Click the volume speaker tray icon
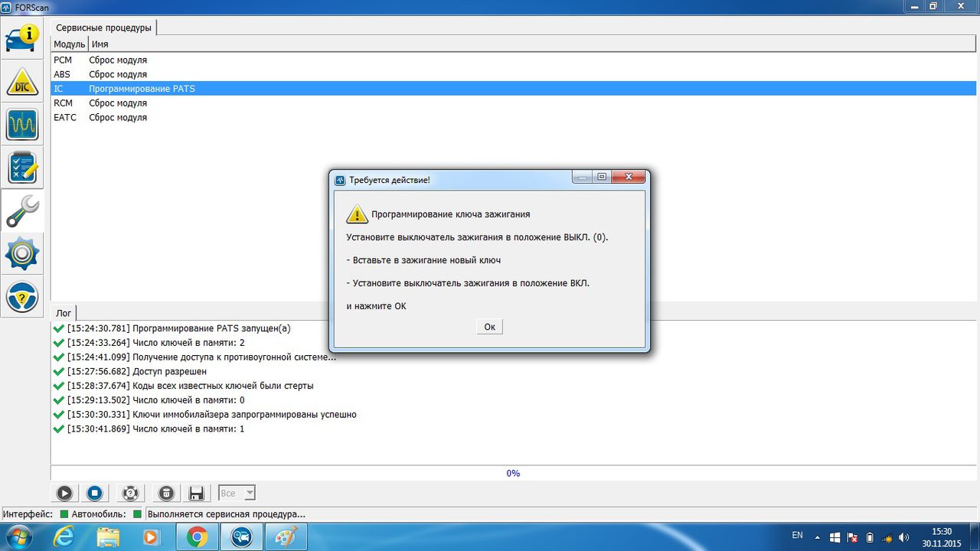 tap(904, 537)
